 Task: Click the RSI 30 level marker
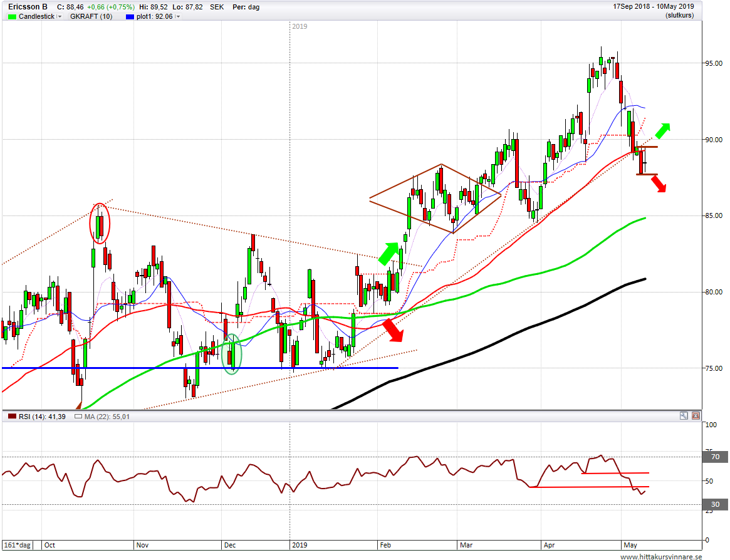tap(714, 504)
